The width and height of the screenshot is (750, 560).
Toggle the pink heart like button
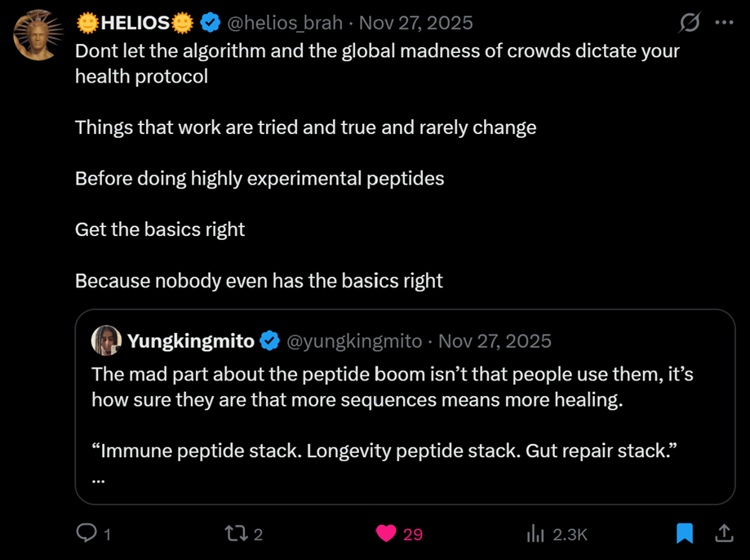tap(386, 534)
